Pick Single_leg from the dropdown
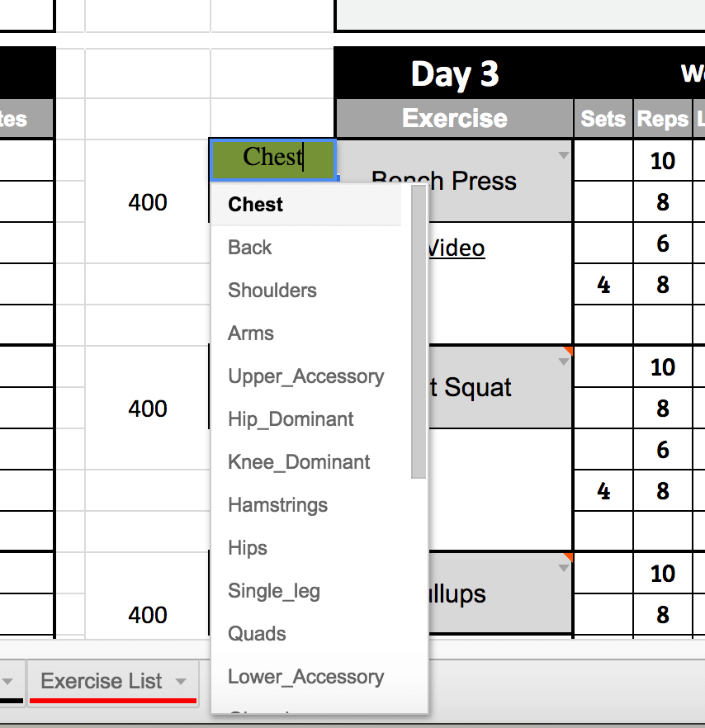The height and width of the screenshot is (728, 705). [274, 591]
